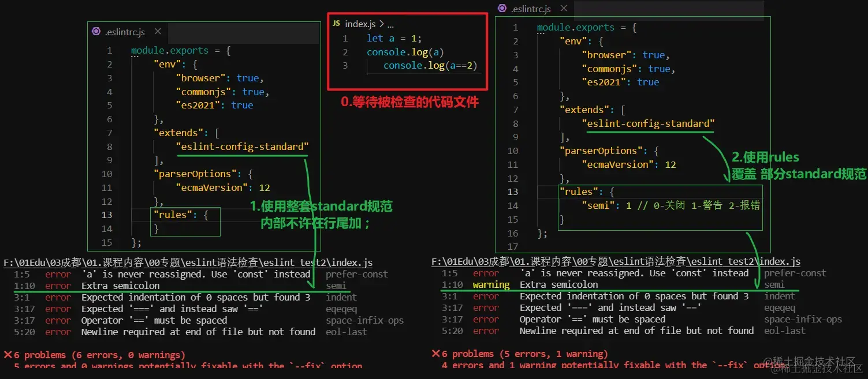Click yellow 'warning' label in right terminal

(x=491, y=284)
